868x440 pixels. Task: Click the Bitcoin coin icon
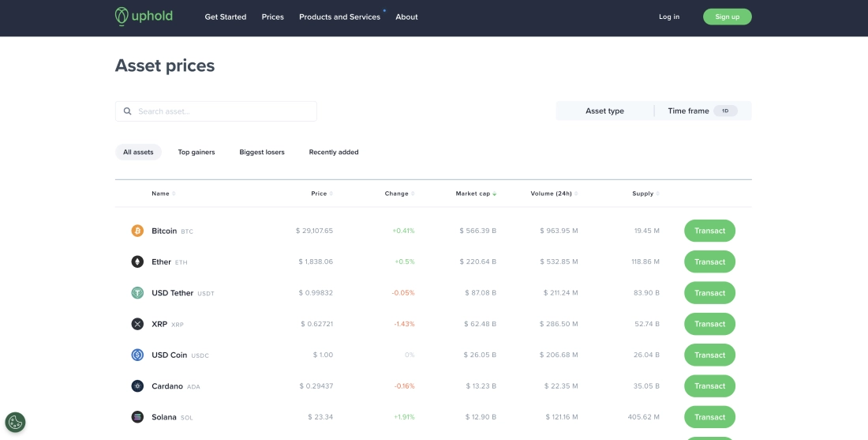137,231
